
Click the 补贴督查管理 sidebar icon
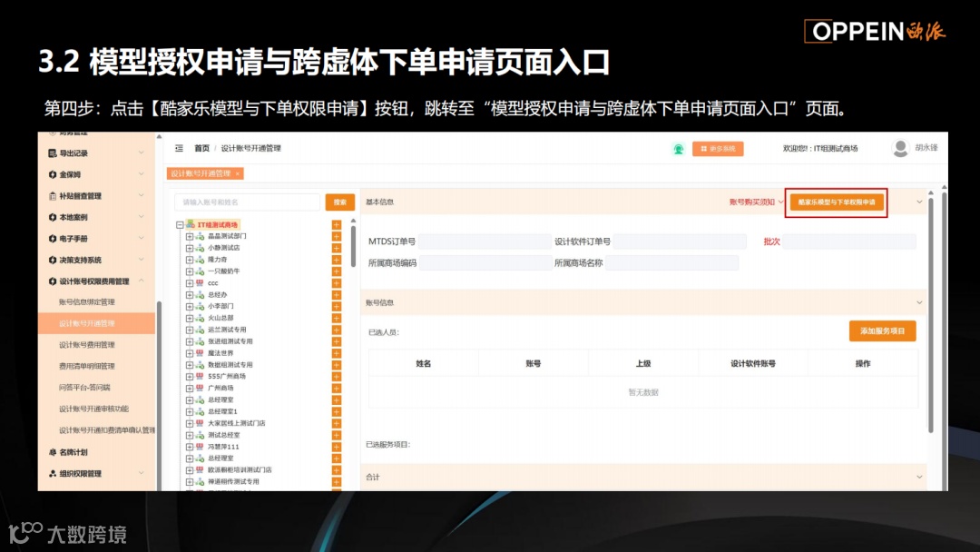[x=53, y=196]
